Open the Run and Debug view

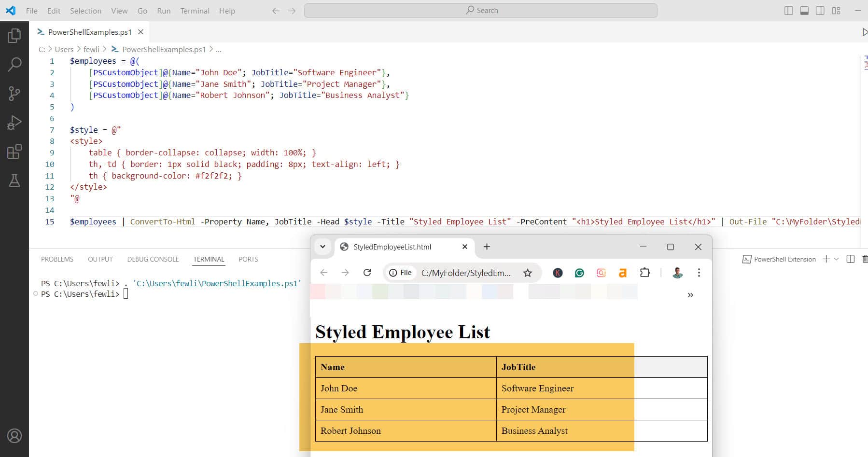[14, 123]
